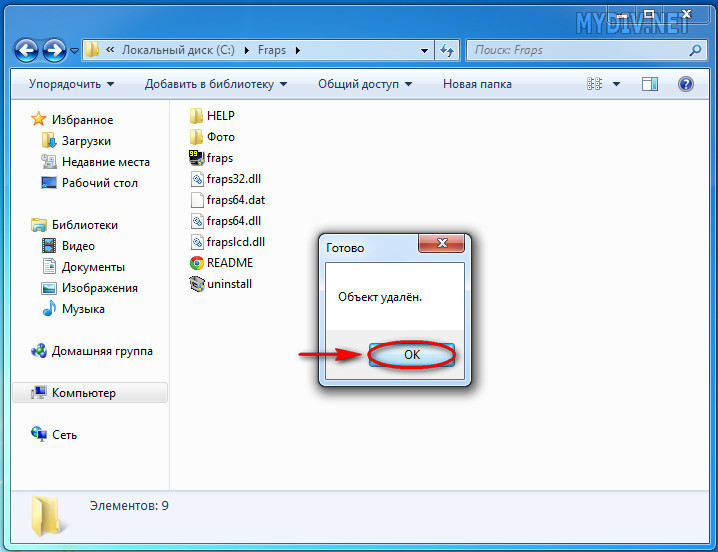Viewport: 718px width, 552px height.
Task: Show hidden breadcrumb path chevrons
Action: pos(110,49)
